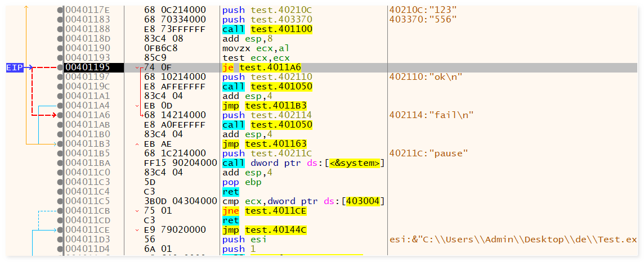Toggle breakpoint dot at address 00401188
The height and width of the screenshot is (262, 644).
pyautogui.click(x=60, y=29)
